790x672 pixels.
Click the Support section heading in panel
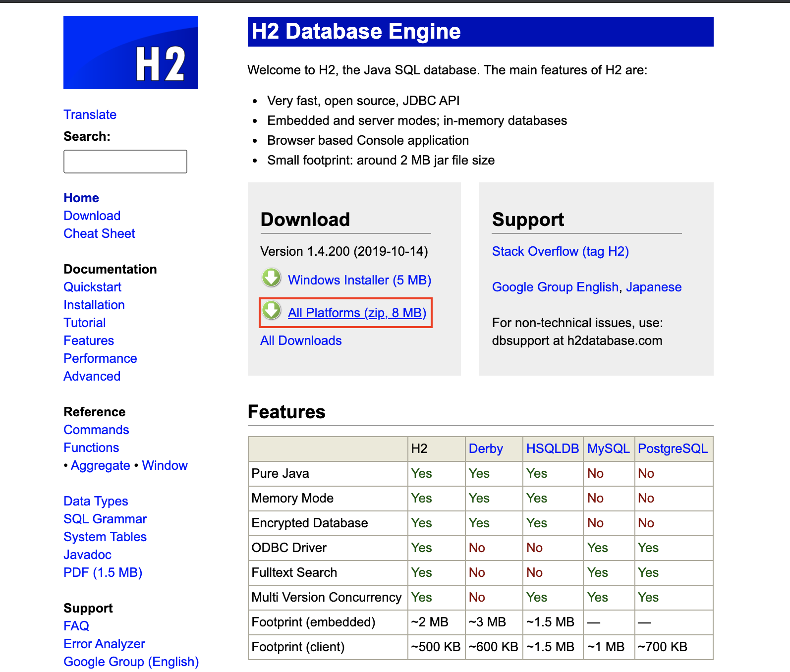coord(528,219)
